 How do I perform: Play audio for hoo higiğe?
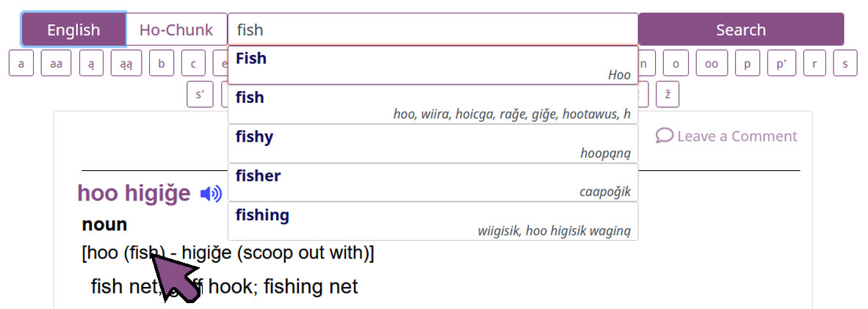coord(211,194)
